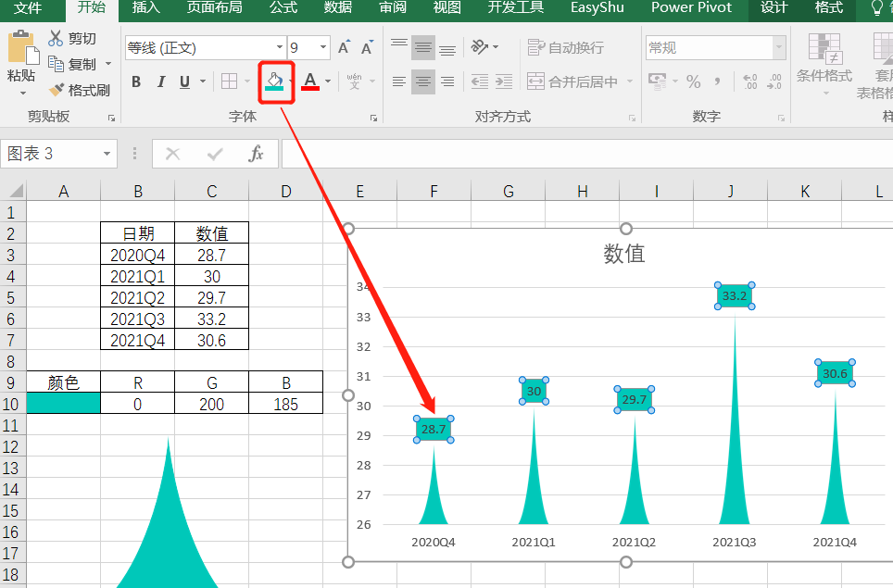Center text horizontally icon
This screenshot has height=588, width=893.
[423, 81]
